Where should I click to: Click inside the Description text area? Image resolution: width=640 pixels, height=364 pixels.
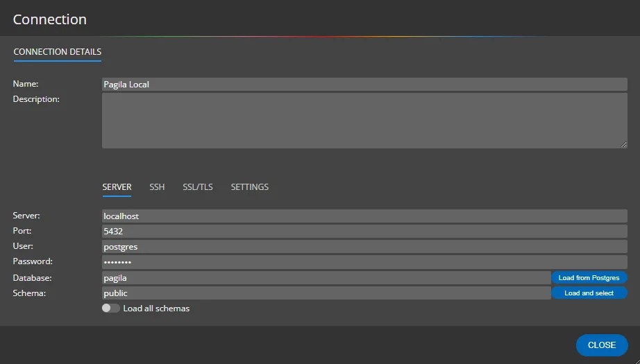364,121
